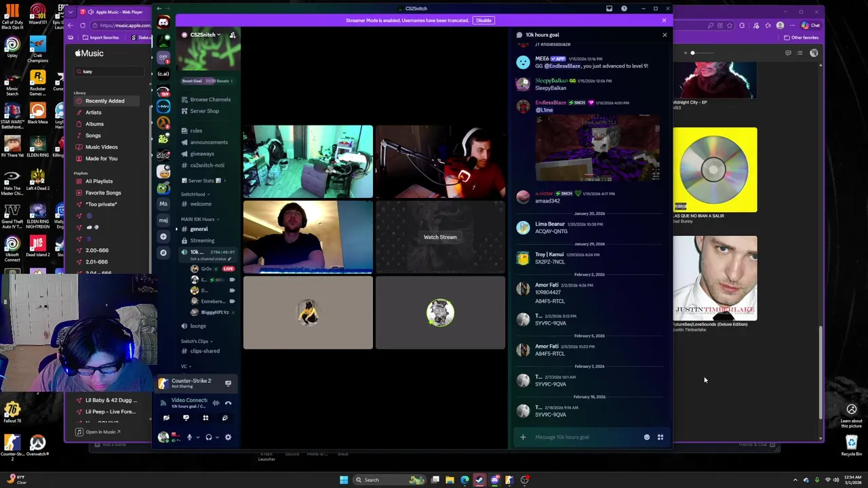Open Discord user settings gear
868x488 pixels.
click(x=228, y=437)
